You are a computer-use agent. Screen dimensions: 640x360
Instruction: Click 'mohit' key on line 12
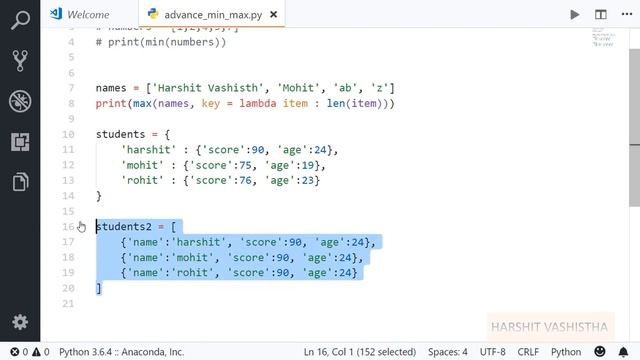(x=142, y=165)
